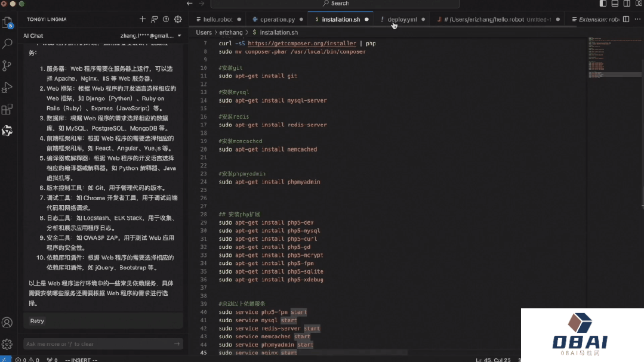Viewport: 644px width, 362px height.
Task: Open the Source Control view
Action: (x=7, y=66)
